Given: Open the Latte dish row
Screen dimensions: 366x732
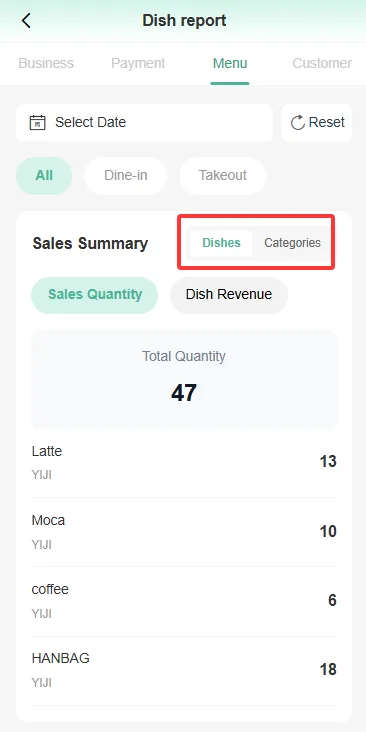Looking at the screenshot, I should (184, 462).
